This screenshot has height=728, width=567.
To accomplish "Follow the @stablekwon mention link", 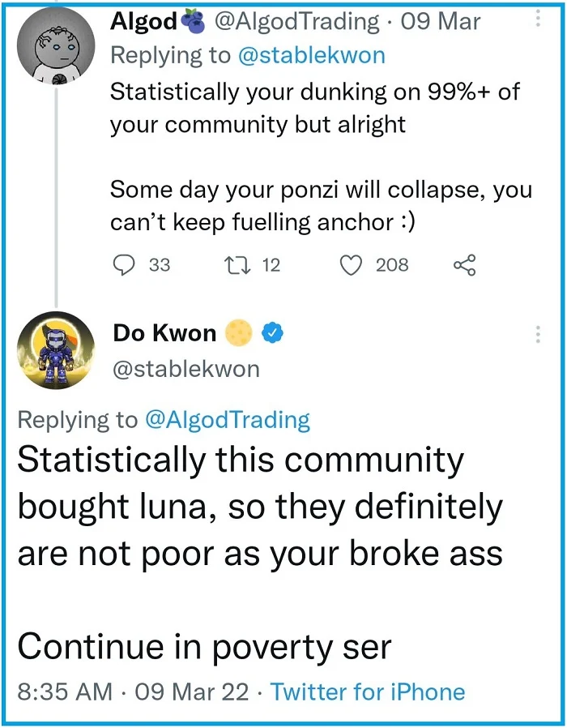I will (312, 55).
